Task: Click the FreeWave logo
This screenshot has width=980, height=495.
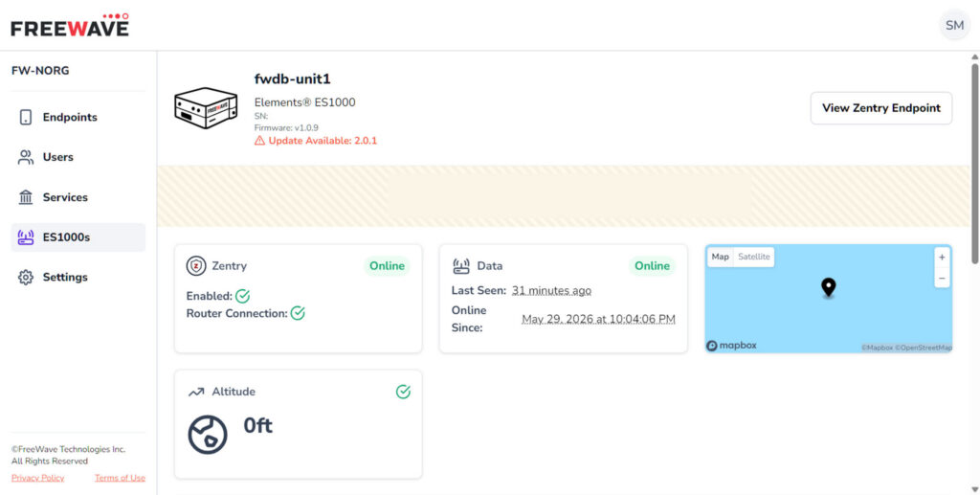Action: (69, 25)
